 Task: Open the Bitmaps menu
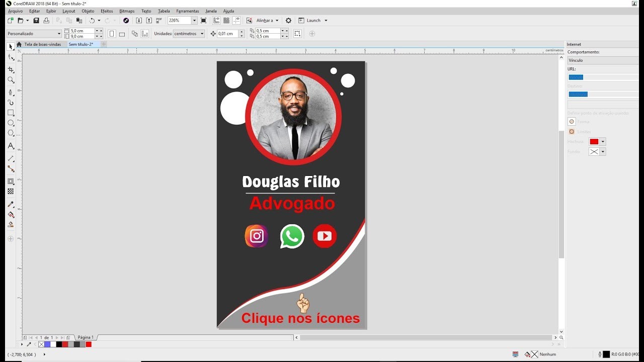127,11
